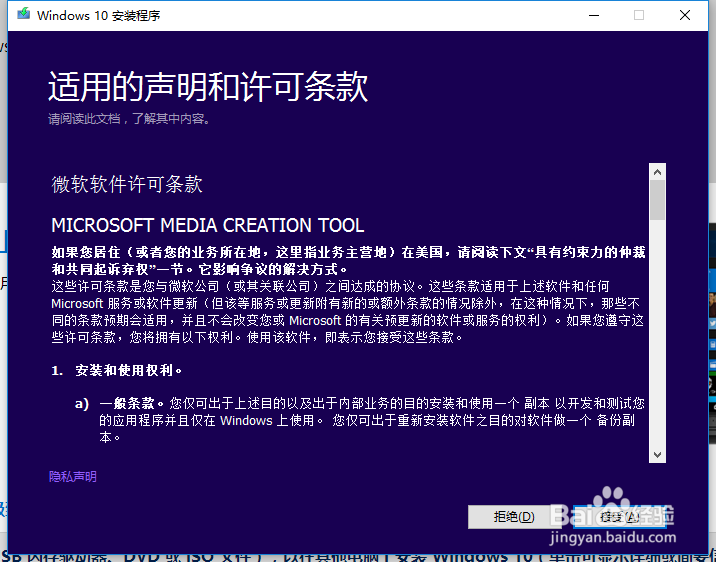Open the 隐私声明 privacy statement link
This screenshot has height=562, width=716.
tap(73, 477)
